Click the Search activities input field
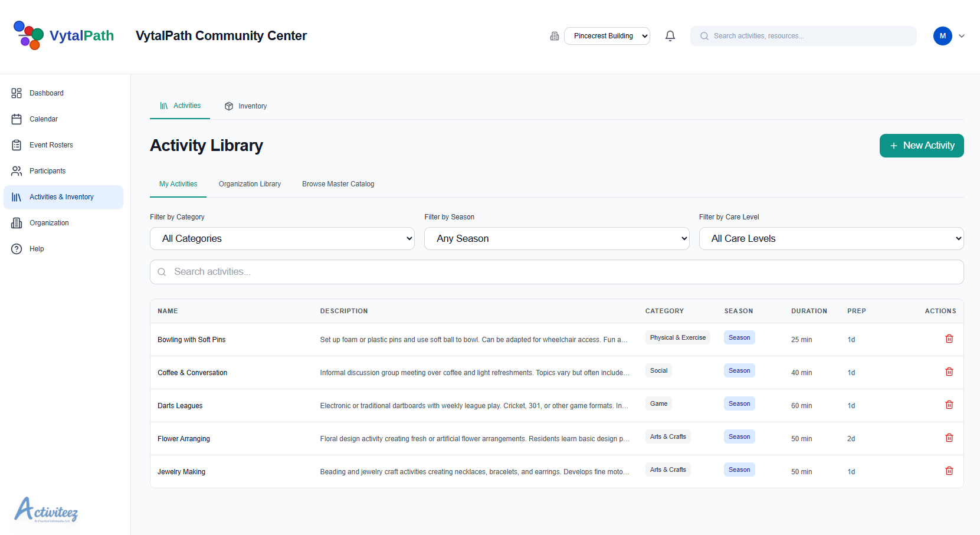This screenshot has height=535, width=980. point(556,272)
